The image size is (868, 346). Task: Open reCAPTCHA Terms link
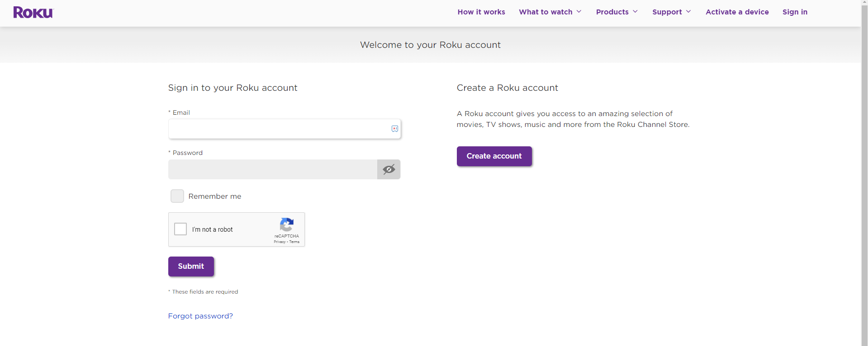(x=294, y=242)
